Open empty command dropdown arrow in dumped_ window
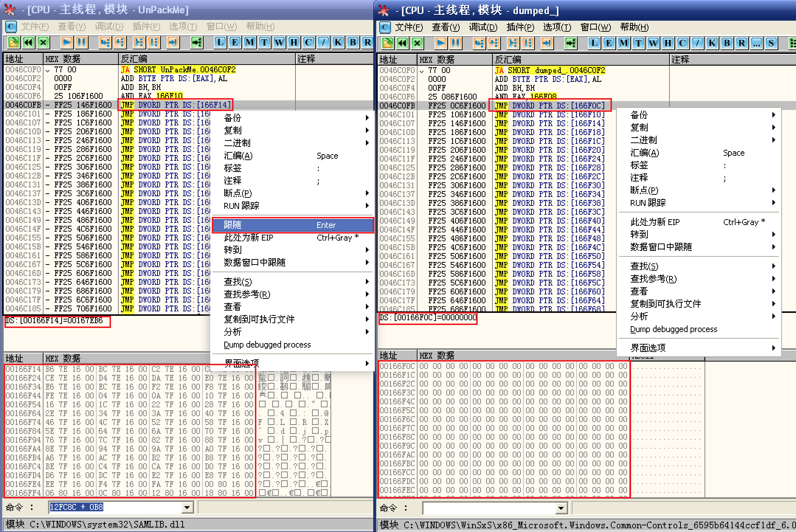796x532 pixels. point(561,508)
